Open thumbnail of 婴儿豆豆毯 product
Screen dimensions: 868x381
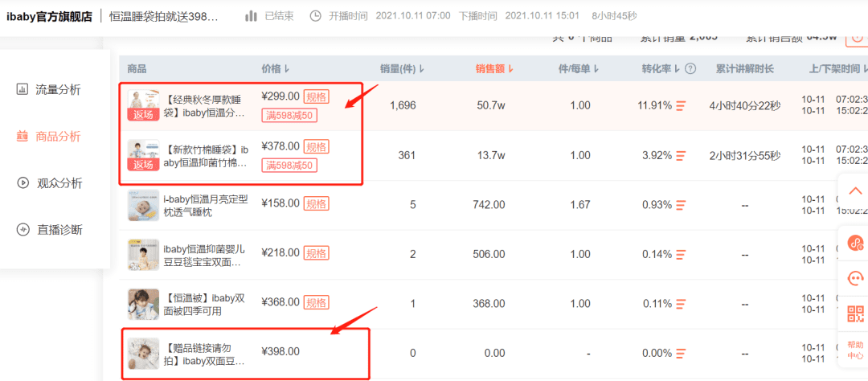tap(143, 255)
